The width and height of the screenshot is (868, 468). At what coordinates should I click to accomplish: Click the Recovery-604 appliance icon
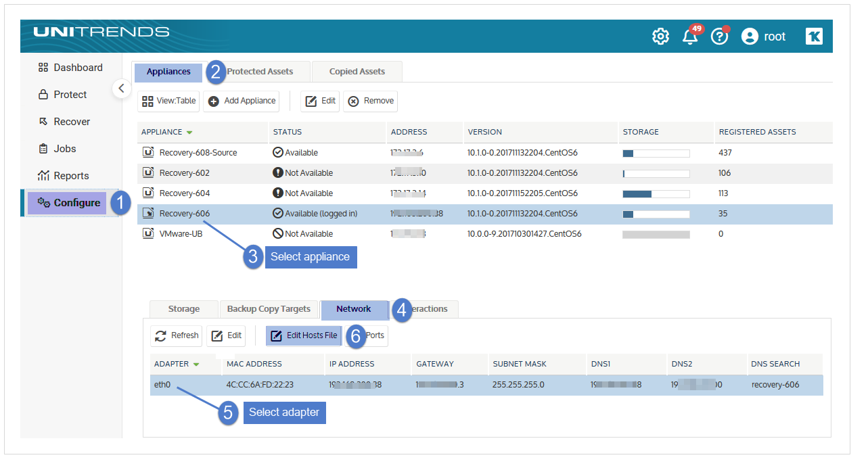(x=148, y=193)
